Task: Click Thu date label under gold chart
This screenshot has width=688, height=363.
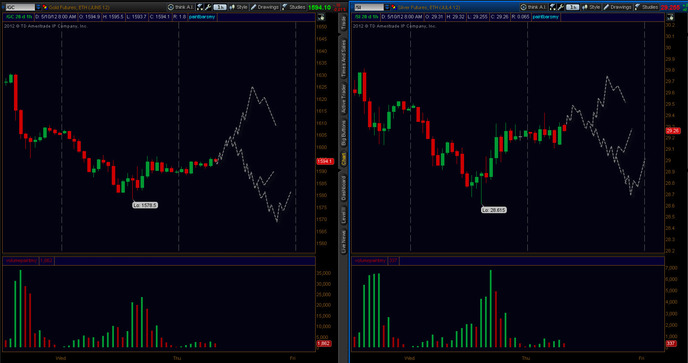Action: [177, 358]
